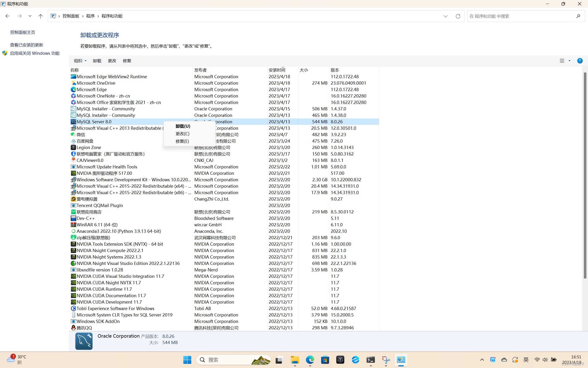The height and width of the screenshot is (368, 588).
Task: Sort by the 名称 column header
Action: tap(131, 70)
